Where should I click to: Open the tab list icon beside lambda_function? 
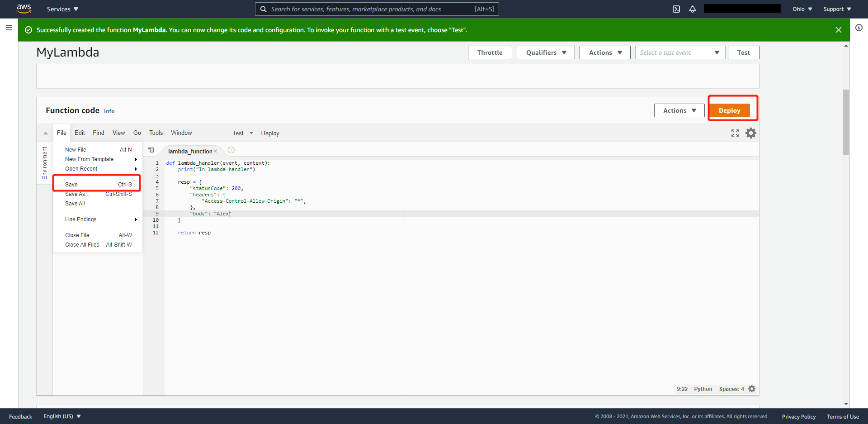point(151,150)
